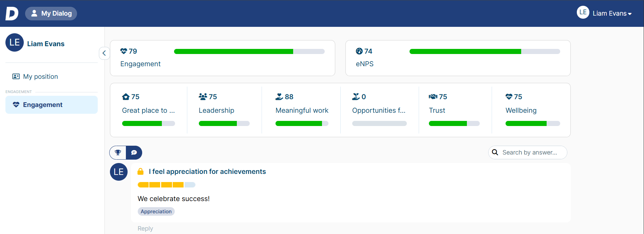The width and height of the screenshot is (644, 234).
Task: Click the Trust handshake icon
Action: [x=433, y=97]
